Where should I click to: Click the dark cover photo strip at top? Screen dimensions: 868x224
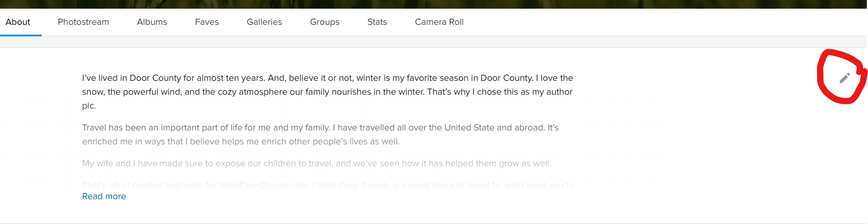(x=433, y=4)
